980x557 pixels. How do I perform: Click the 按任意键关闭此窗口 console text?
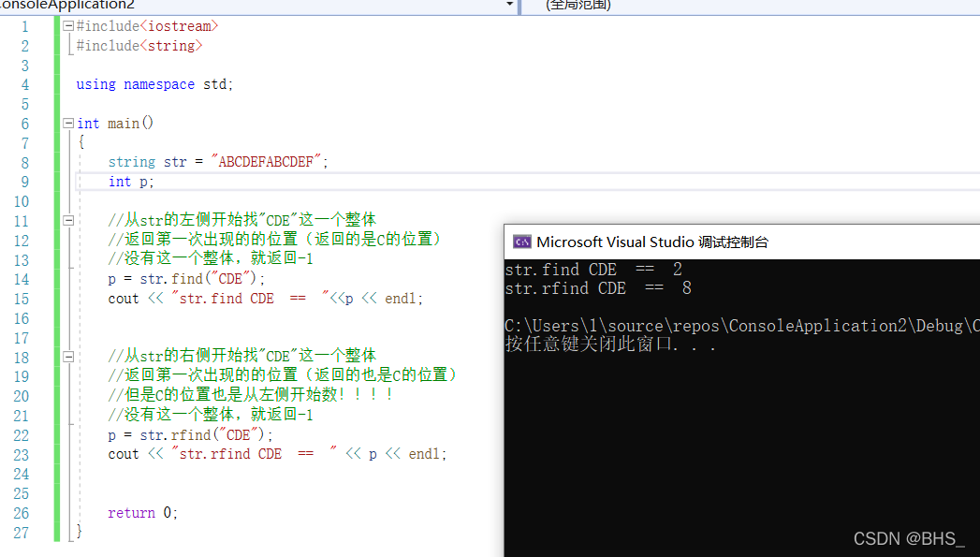(590, 344)
